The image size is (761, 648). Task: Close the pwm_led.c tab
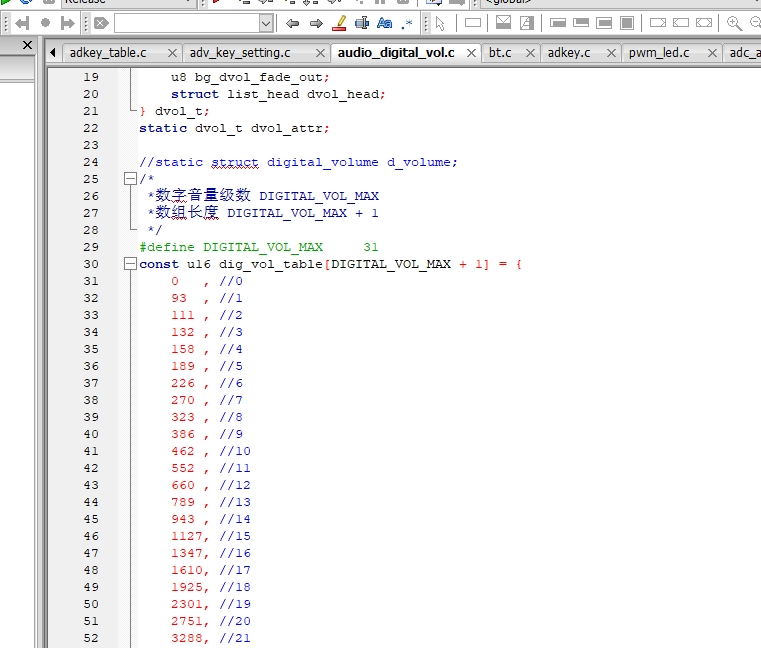pyautogui.click(x=712, y=53)
